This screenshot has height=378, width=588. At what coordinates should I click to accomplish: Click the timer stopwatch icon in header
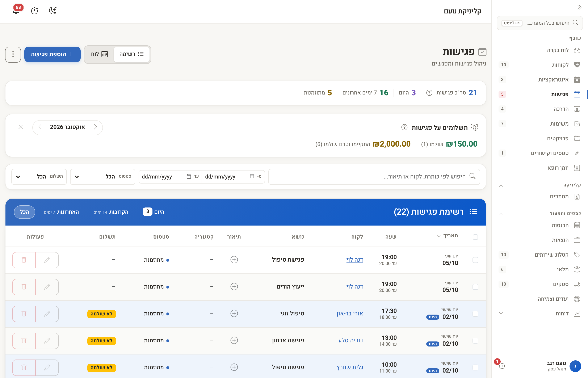click(34, 10)
